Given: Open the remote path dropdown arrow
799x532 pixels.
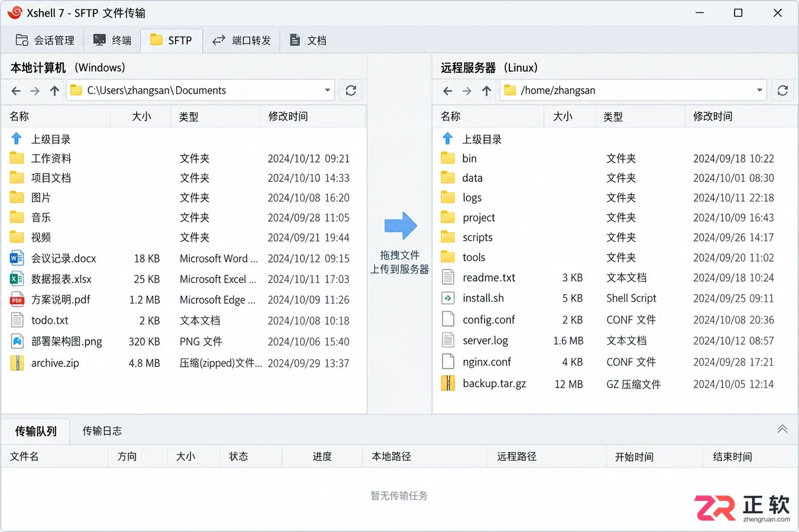Looking at the screenshot, I should 759,91.
